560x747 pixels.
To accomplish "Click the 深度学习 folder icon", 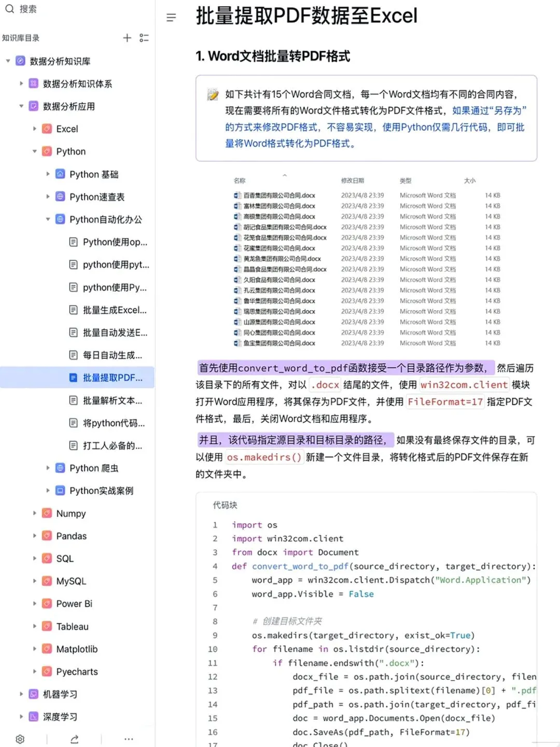I will 33,717.
